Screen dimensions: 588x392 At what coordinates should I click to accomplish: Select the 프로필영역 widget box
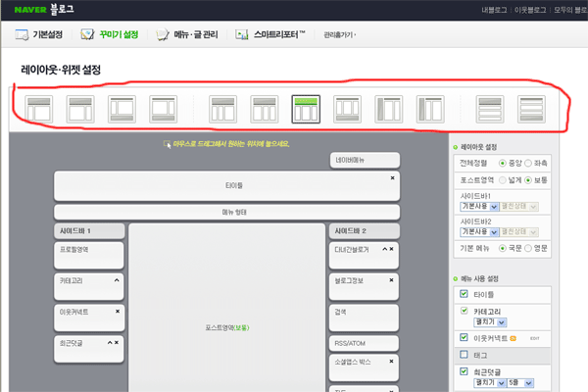89,255
